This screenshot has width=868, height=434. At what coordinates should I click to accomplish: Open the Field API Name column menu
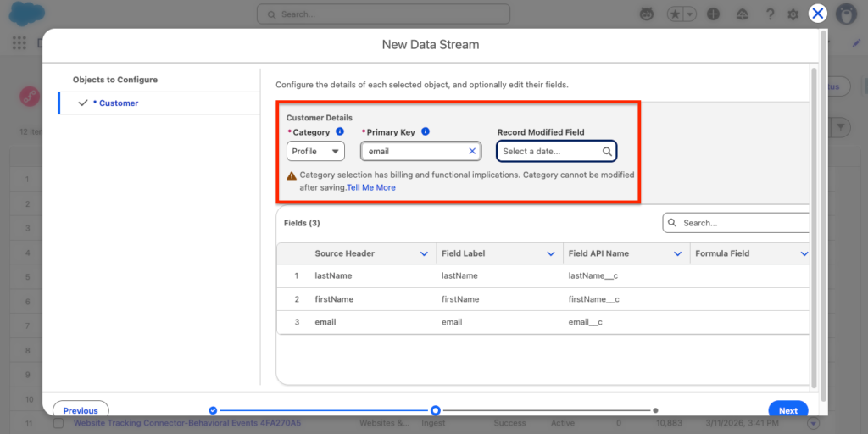click(x=677, y=253)
